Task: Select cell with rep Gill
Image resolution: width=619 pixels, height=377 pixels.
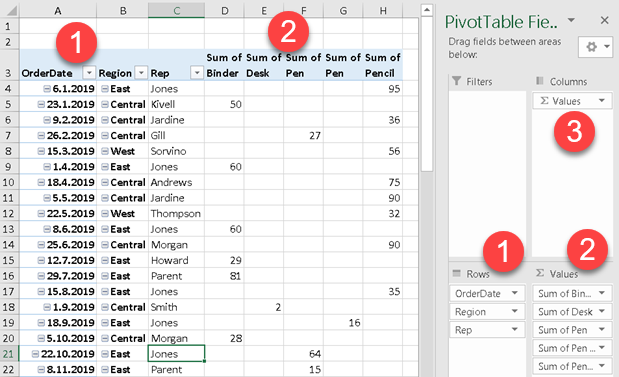Action: 176,136
